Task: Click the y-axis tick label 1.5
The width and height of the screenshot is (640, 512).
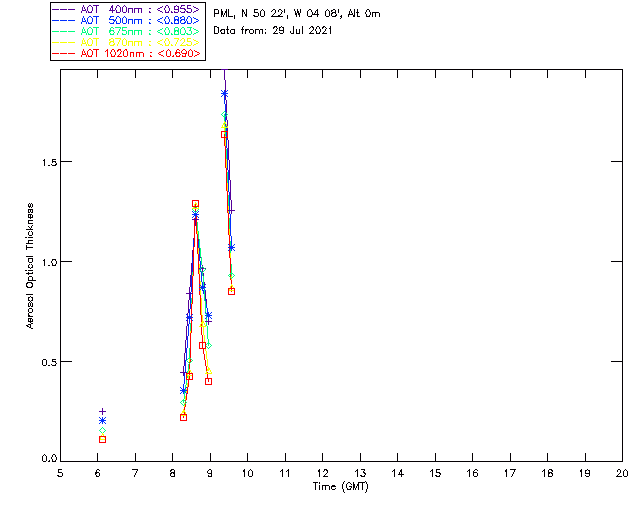Action: [49, 162]
